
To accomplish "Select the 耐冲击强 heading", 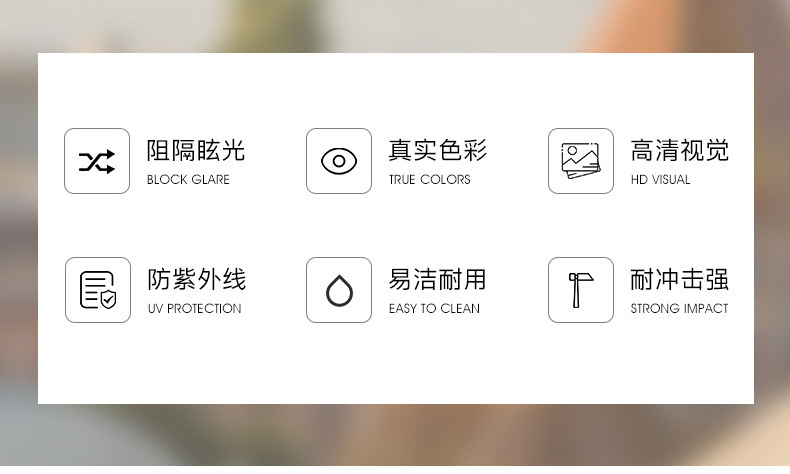I will [680, 280].
